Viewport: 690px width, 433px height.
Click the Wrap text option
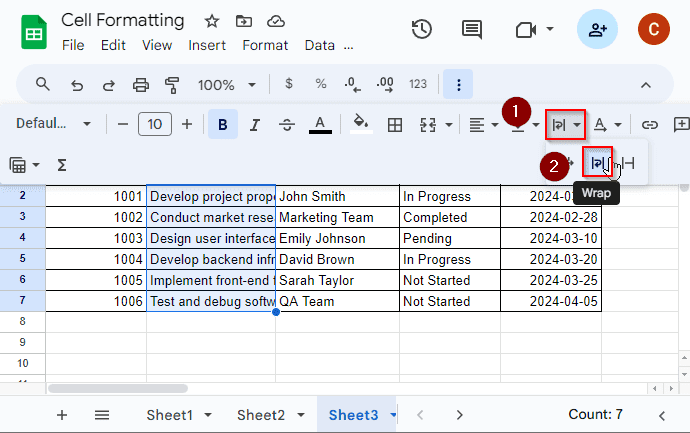point(597,163)
